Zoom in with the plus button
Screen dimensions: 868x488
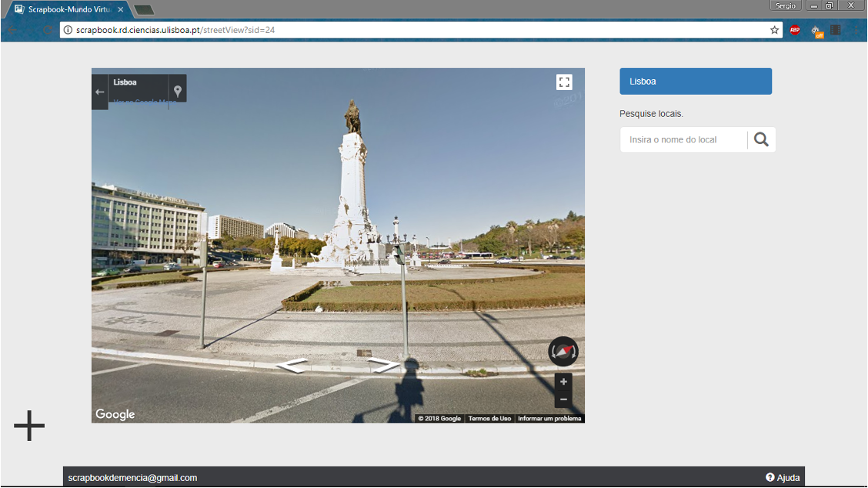coord(563,382)
